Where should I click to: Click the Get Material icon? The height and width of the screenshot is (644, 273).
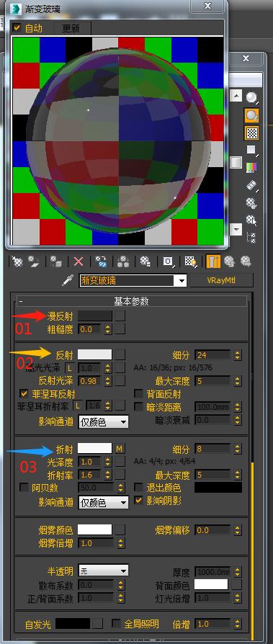pyautogui.click(x=17, y=261)
